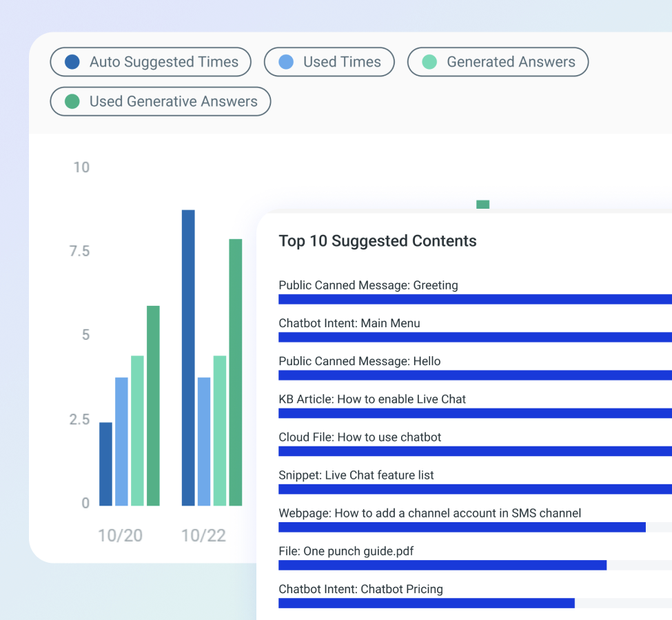Toggle the Used Times legend pill

(x=329, y=62)
